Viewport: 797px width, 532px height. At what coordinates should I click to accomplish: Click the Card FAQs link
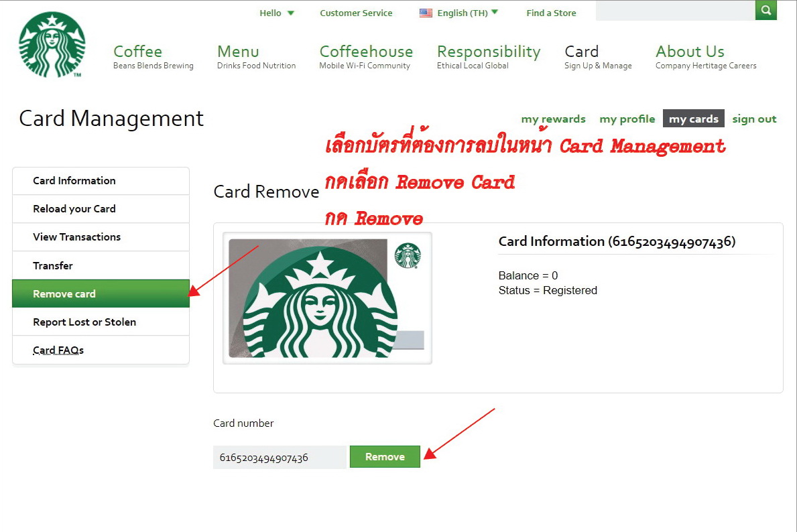point(58,350)
